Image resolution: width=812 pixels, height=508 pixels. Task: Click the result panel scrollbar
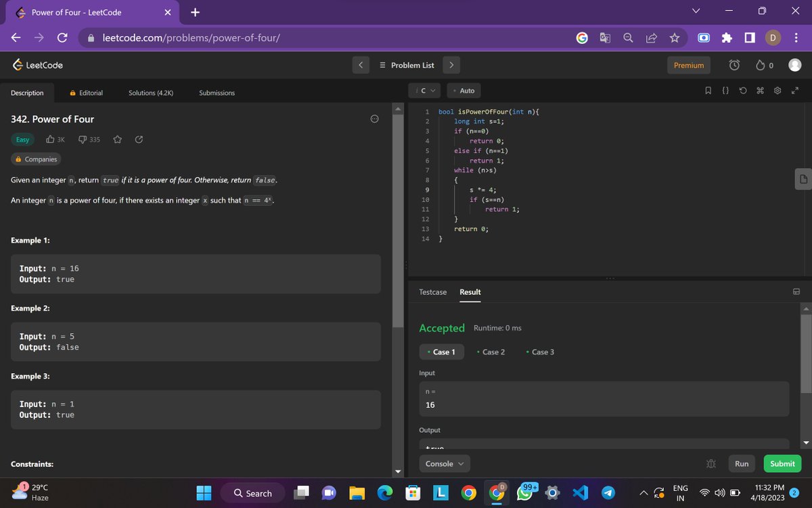tap(805, 352)
